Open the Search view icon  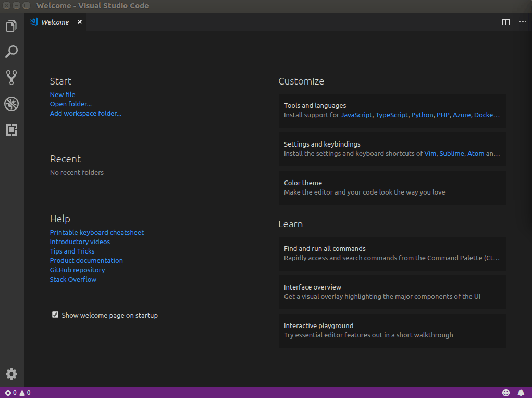pyautogui.click(x=11, y=52)
